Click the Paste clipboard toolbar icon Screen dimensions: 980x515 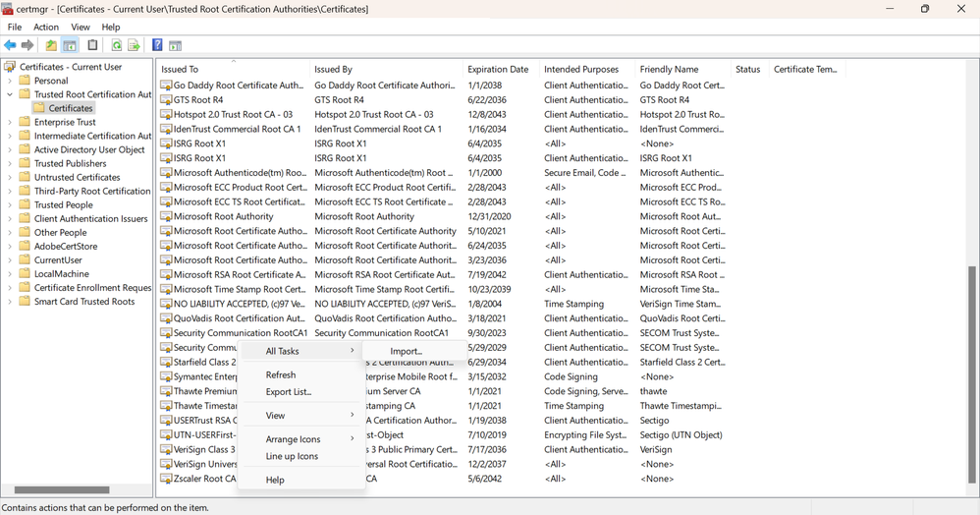[92, 45]
